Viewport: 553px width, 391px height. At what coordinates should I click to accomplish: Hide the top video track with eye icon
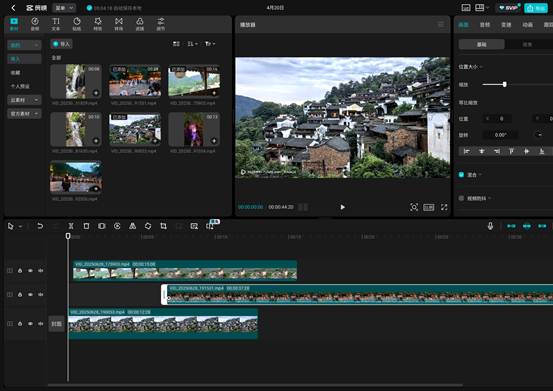pyautogui.click(x=30, y=271)
